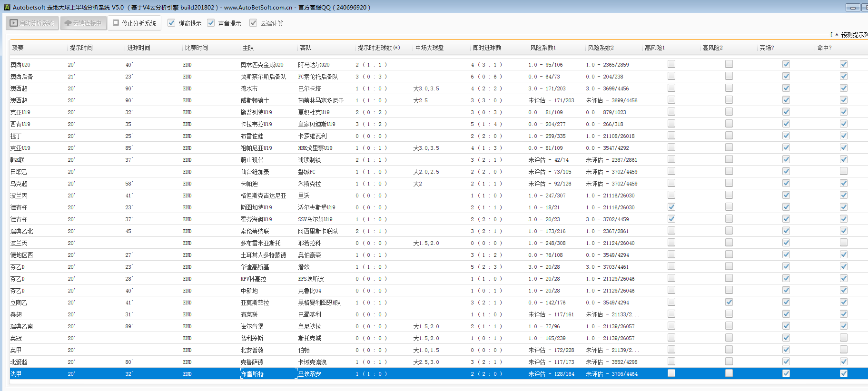868x391 pixels.
Task: Check 高风险1 box for the 蔚山现代 match
Action: coord(671,159)
